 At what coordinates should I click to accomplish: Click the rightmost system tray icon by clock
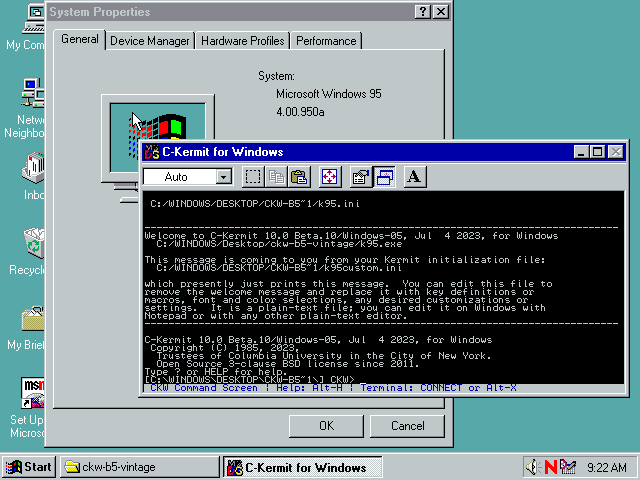tap(567, 467)
